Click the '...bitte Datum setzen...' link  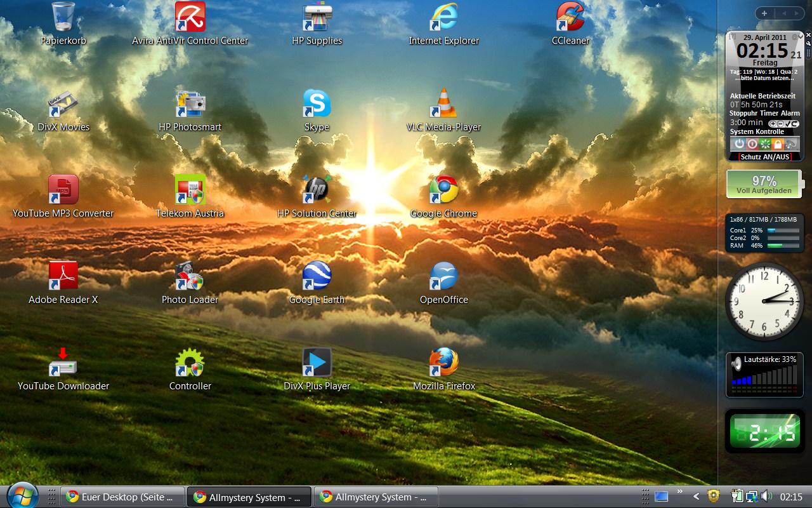coord(765,78)
